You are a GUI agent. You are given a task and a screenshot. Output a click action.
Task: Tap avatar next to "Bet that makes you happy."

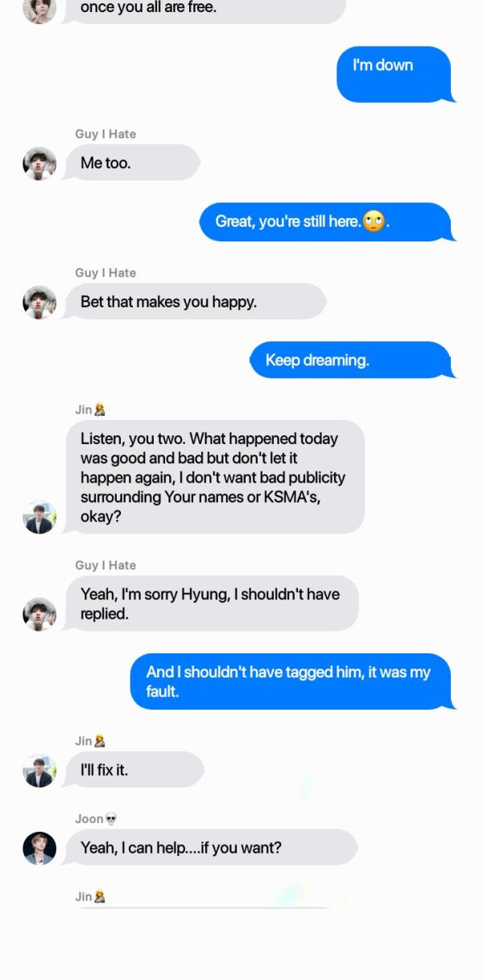pyautogui.click(x=39, y=303)
